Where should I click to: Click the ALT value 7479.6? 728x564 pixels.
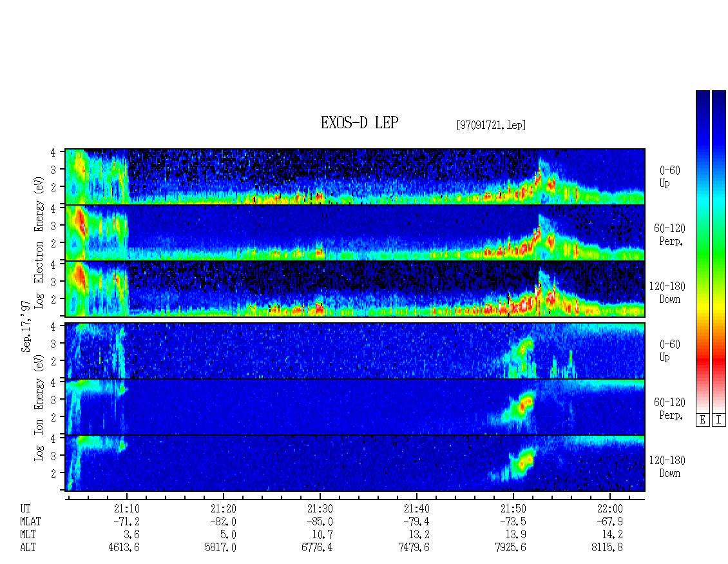click(x=414, y=547)
